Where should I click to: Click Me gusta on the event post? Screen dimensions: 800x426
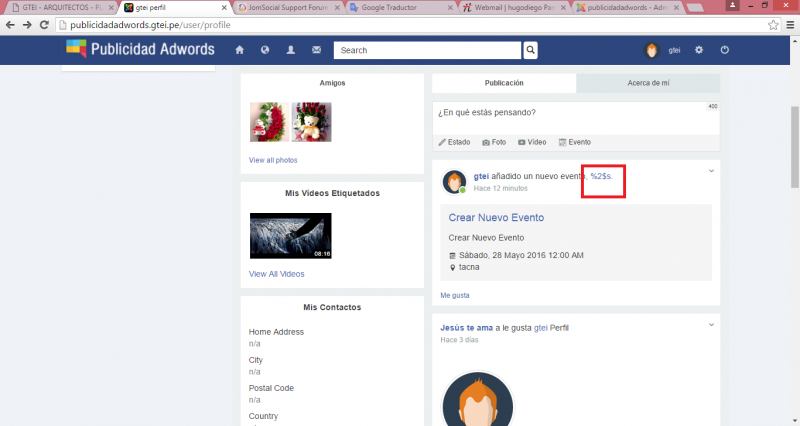click(455, 295)
